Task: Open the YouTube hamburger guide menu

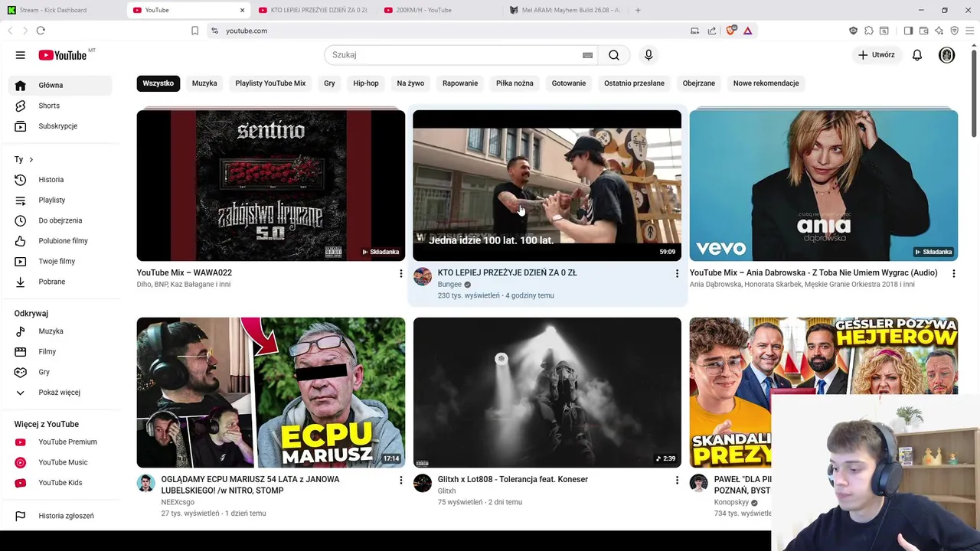Action: tap(21, 55)
